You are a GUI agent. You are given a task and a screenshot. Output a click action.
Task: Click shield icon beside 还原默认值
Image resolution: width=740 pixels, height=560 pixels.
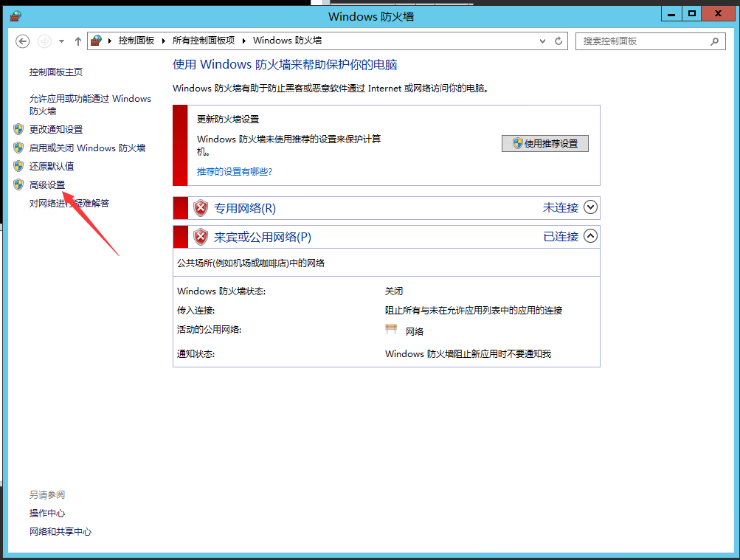tap(18, 166)
